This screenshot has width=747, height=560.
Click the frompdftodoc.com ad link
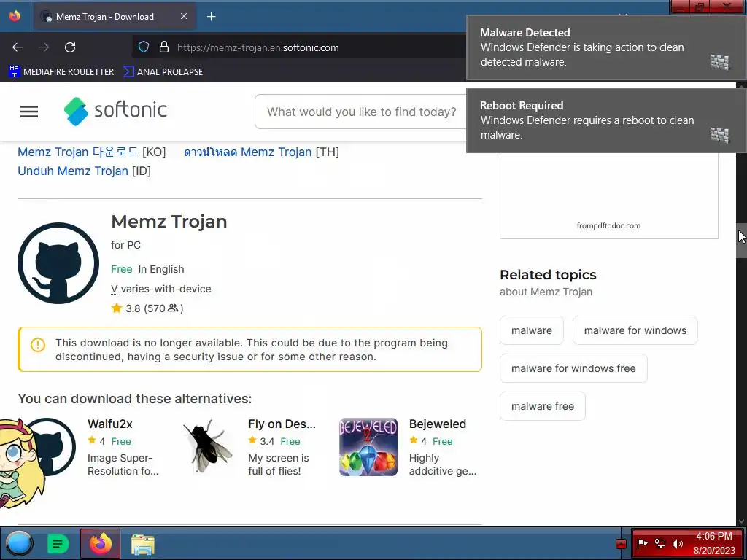(x=608, y=226)
